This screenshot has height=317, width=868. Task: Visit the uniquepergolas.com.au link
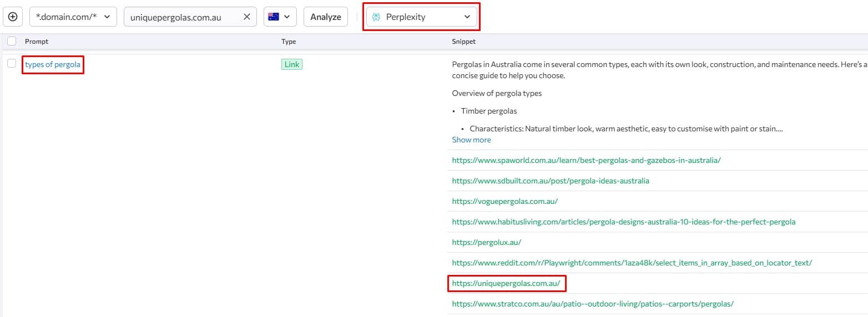pos(506,283)
